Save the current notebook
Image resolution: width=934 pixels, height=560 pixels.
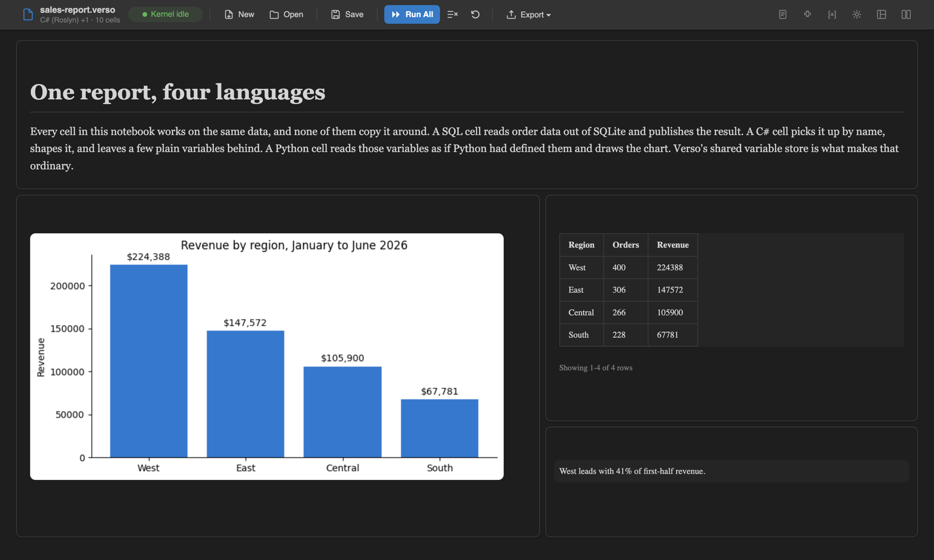click(348, 14)
